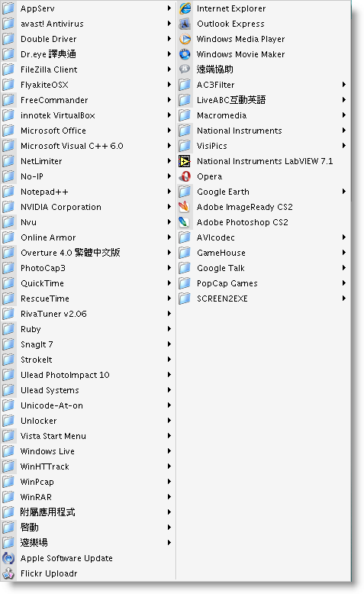This screenshot has height=594, width=364.
Task: Click the Flickr Uploadr icon
Action: click(x=8, y=573)
